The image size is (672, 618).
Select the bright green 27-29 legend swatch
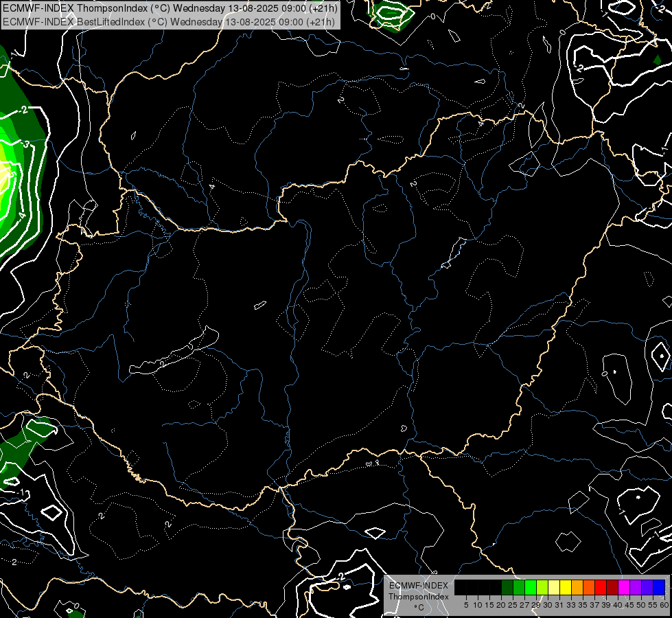point(531,587)
